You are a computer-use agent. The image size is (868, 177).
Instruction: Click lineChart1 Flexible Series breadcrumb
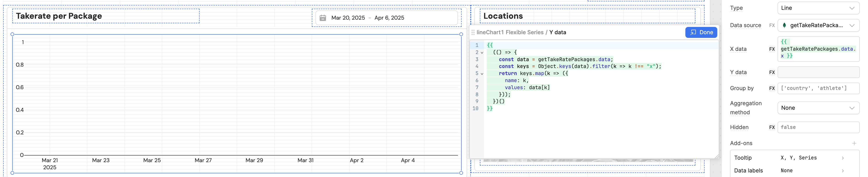click(x=510, y=32)
